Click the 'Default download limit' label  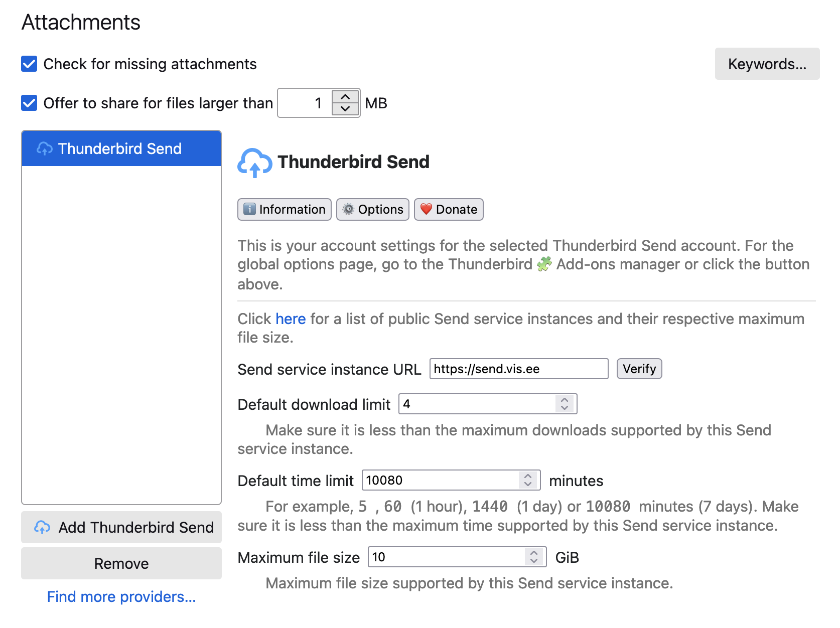[314, 404]
